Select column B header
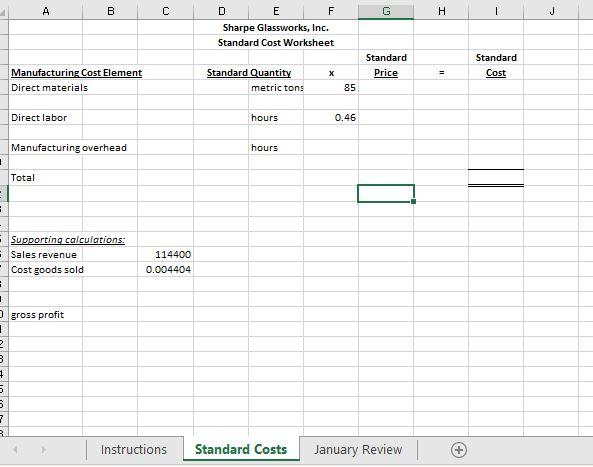Viewport: 593px width, 467px height. 110,11
